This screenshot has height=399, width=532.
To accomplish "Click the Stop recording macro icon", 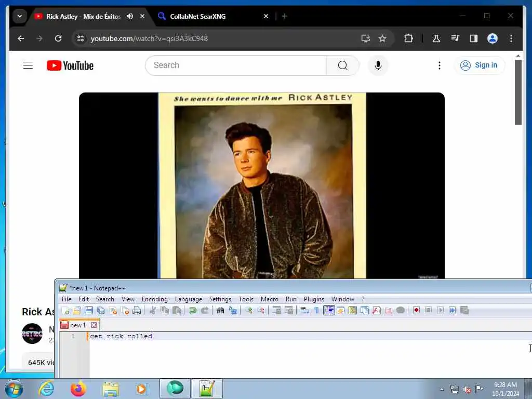I will point(428,310).
